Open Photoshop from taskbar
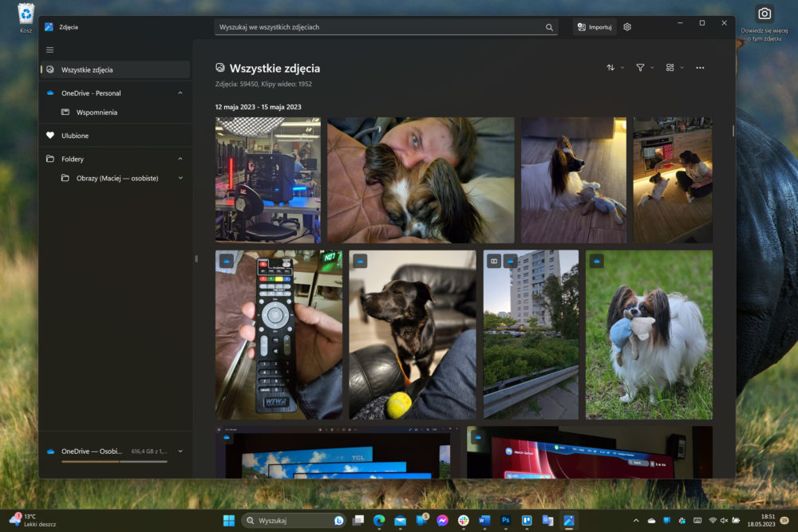Viewport: 798px width, 532px height. coord(505,520)
